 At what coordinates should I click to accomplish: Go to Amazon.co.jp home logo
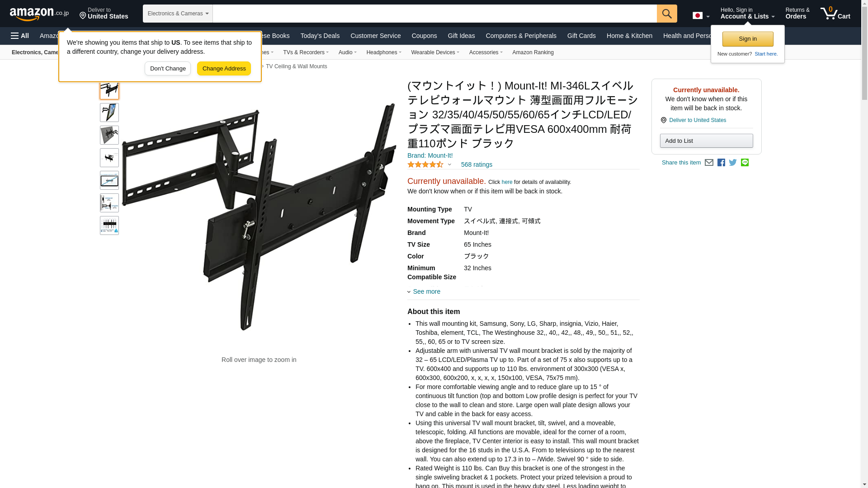click(39, 14)
